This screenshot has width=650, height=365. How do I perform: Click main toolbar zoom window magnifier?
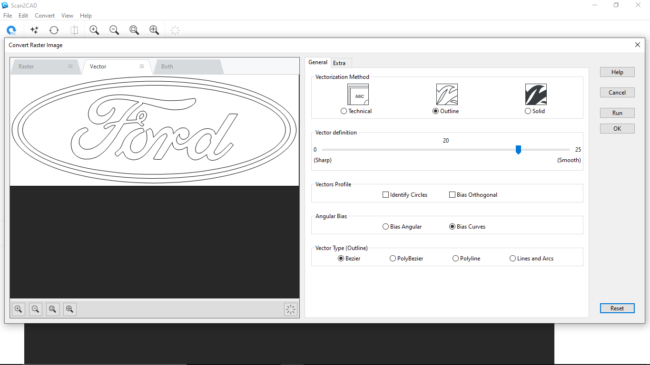click(x=134, y=30)
